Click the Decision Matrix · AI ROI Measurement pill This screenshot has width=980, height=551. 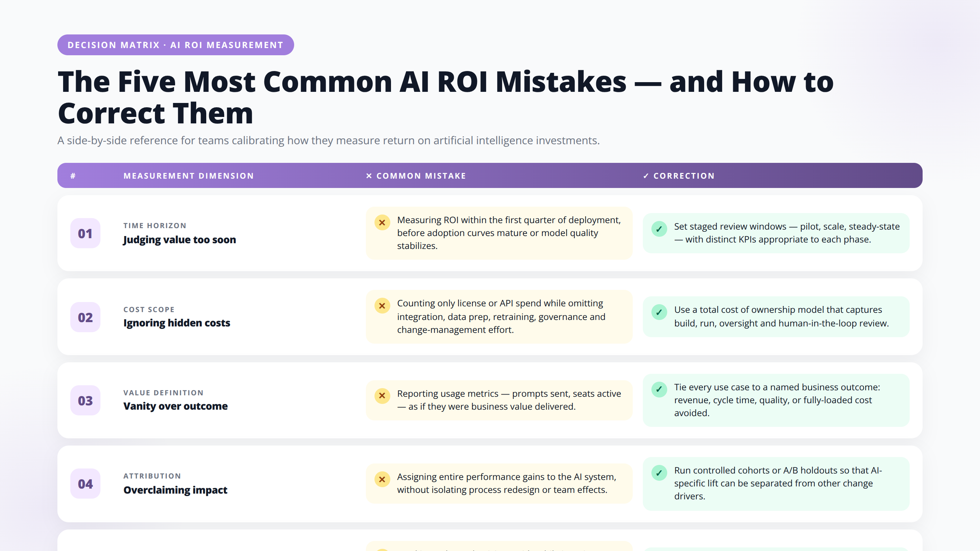pyautogui.click(x=175, y=45)
